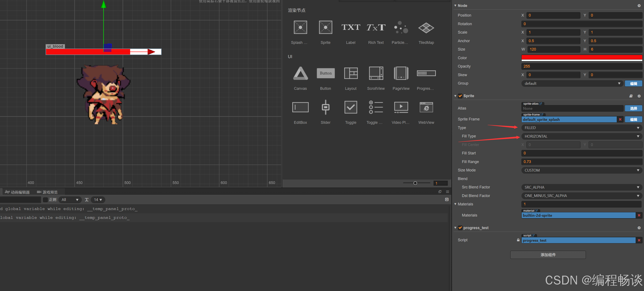The height and width of the screenshot is (291, 644).
Task: Click the 选择 button next to Atlas
Action: click(x=633, y=108)
